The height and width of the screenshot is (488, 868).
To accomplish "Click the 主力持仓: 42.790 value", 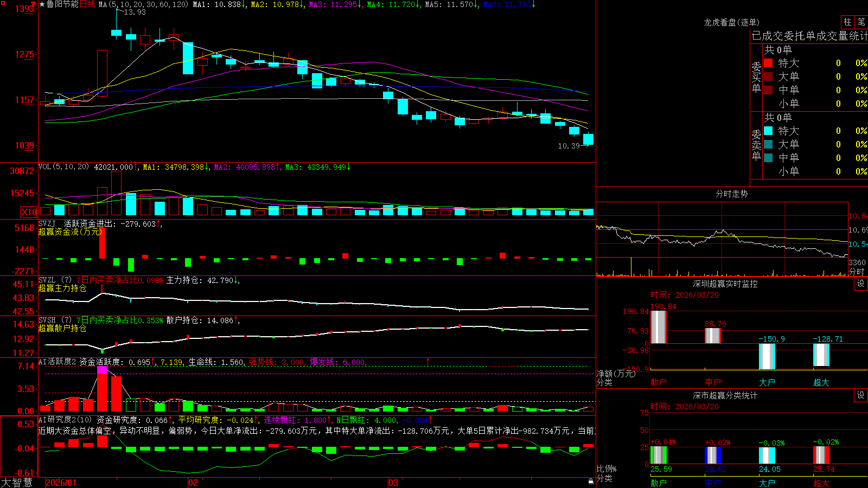I will coord(203,280).
